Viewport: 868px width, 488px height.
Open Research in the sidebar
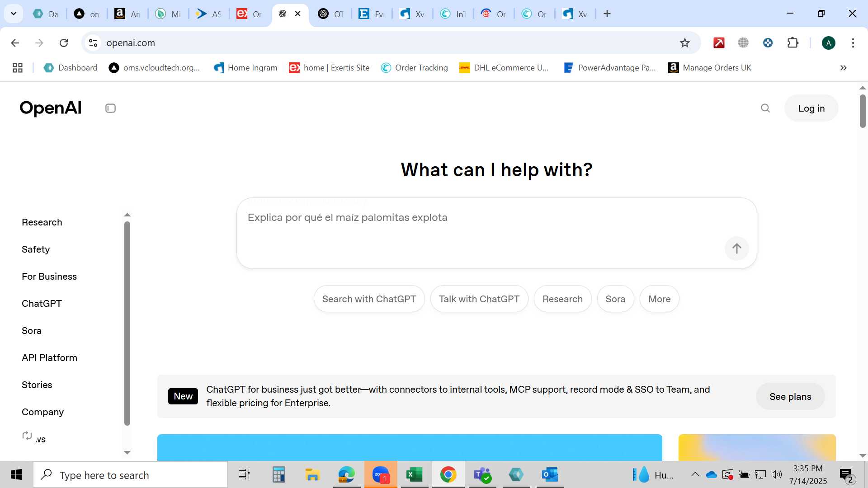click(x=42, y=222)
